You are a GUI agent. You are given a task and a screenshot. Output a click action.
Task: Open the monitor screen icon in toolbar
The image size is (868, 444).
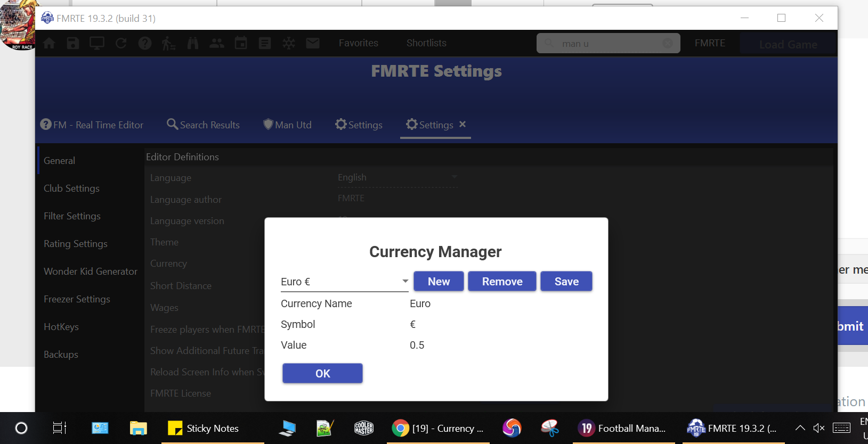[x=97, y=43]
